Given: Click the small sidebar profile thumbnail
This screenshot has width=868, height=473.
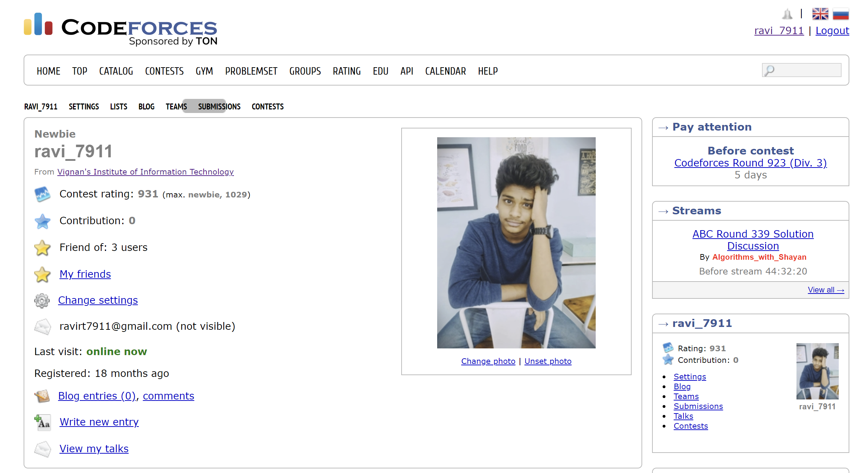Looking at the screenshot, I should point(817,371).
